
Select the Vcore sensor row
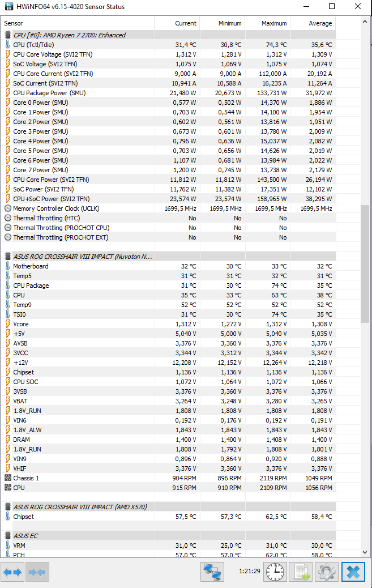168,324
